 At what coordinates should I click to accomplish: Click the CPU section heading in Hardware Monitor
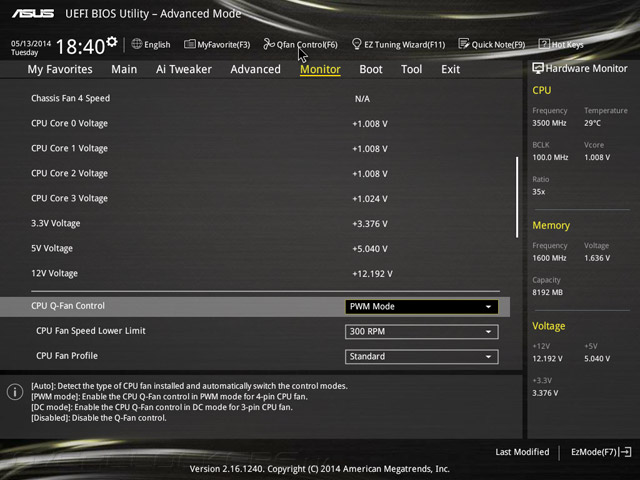point(542,90)
